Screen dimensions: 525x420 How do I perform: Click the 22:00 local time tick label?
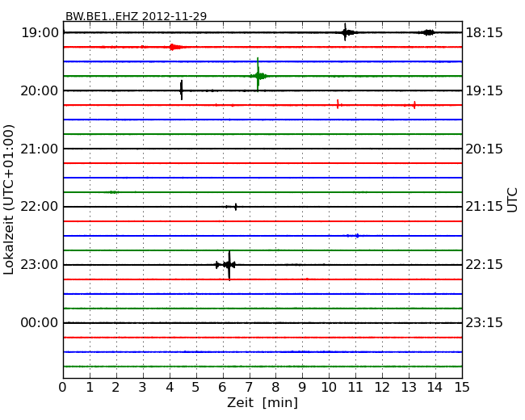40,207
